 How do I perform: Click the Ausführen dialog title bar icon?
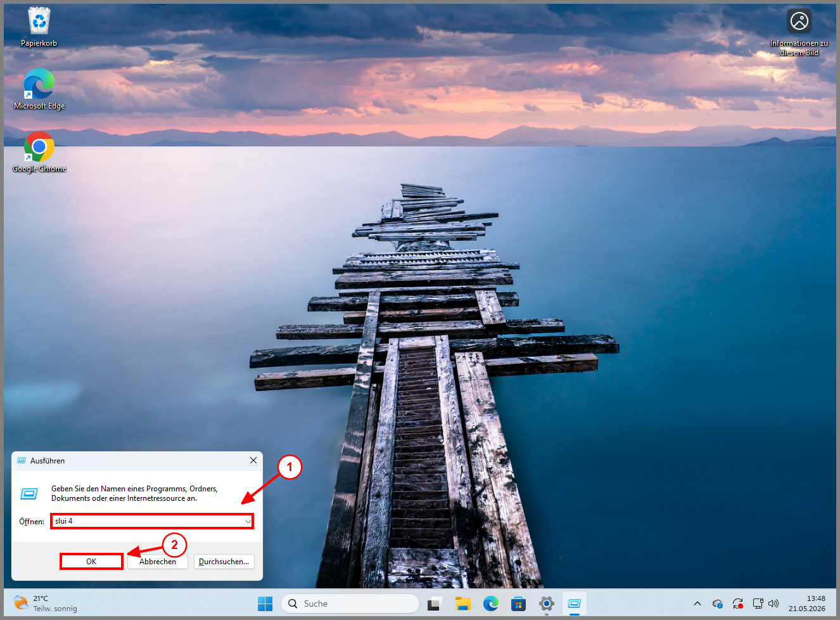22,461
